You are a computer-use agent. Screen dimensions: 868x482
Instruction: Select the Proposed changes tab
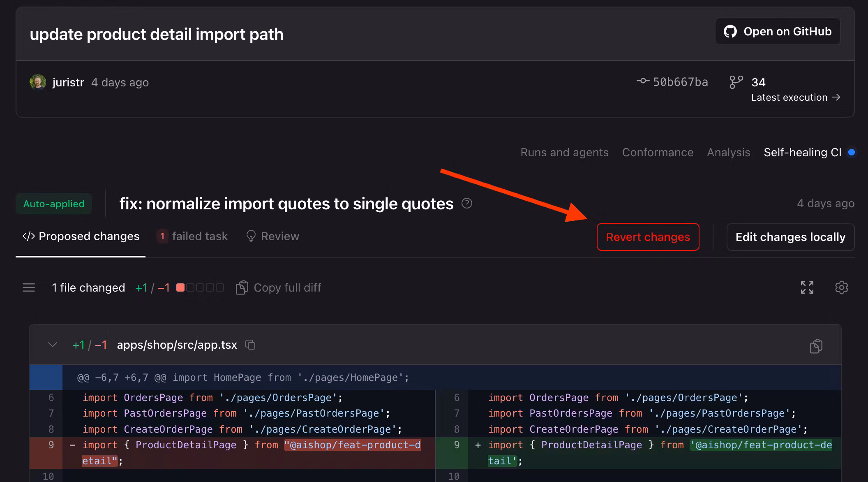pos(81,236)
